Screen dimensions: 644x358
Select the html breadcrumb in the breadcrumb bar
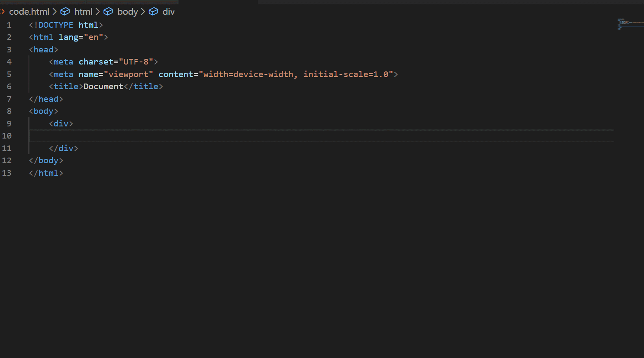[83, 11]
